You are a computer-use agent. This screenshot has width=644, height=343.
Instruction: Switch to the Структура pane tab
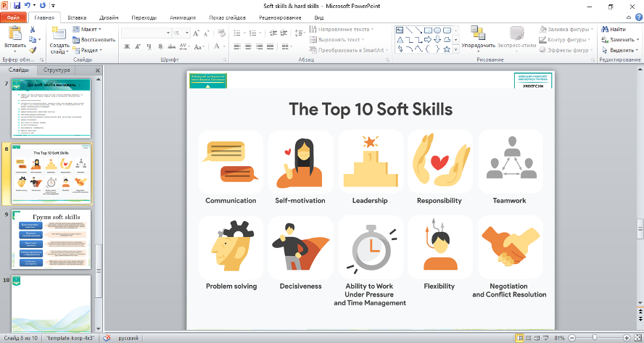pos(56,70)
